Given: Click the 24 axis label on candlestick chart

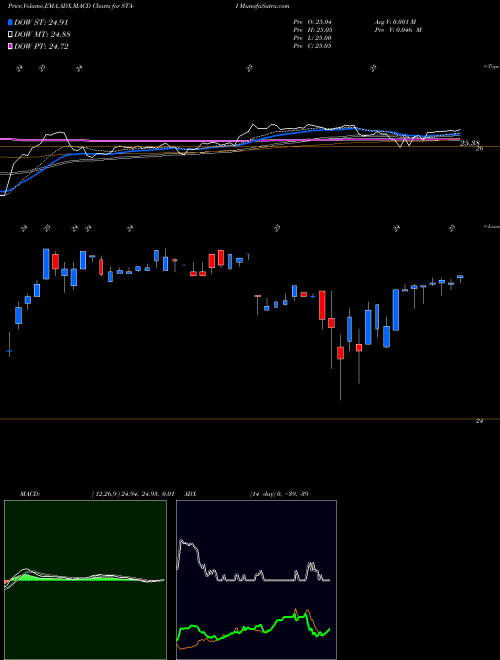Looking at the screenshot, I should coord(479,421).
